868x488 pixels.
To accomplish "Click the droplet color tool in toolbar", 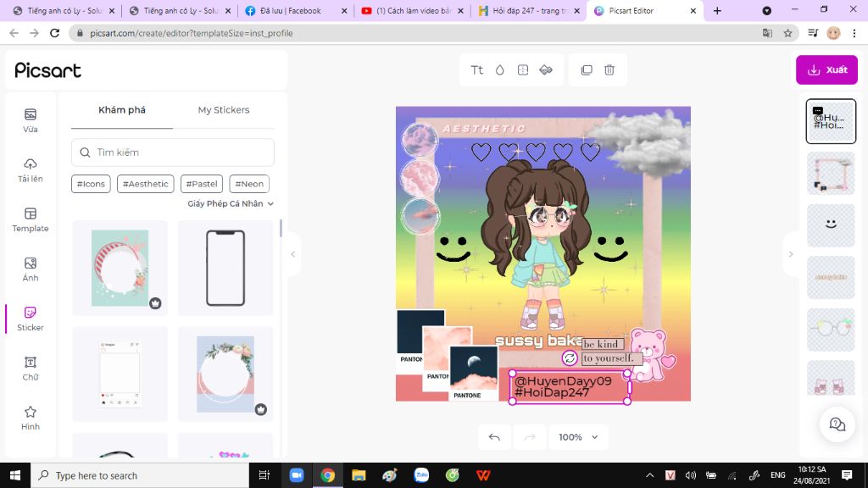I will pos(500,69).
